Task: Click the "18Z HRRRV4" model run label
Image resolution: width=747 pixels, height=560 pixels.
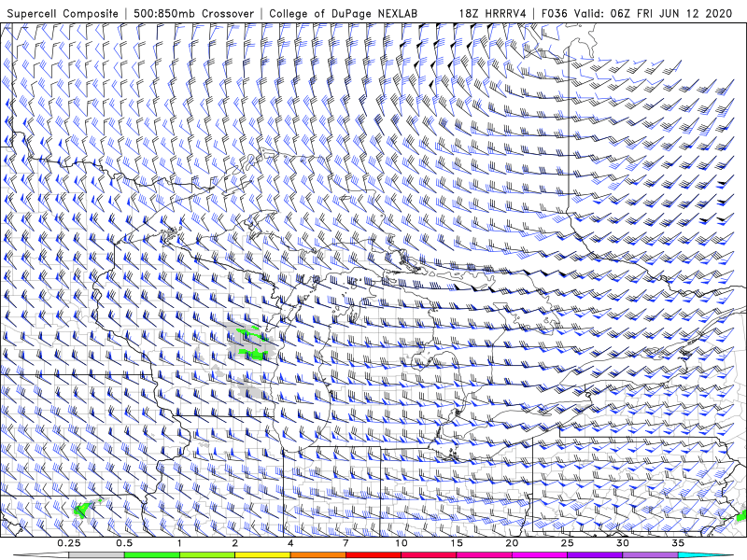Action: pos(492,13)
